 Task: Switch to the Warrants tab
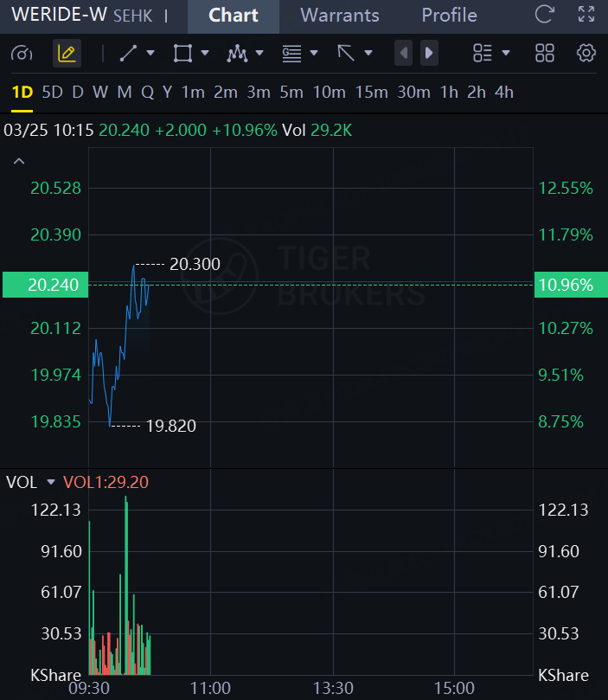[340, 16]
